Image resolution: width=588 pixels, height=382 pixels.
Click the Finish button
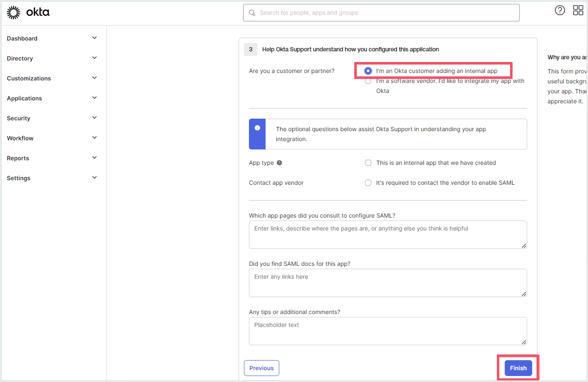(x=518, y=368)
